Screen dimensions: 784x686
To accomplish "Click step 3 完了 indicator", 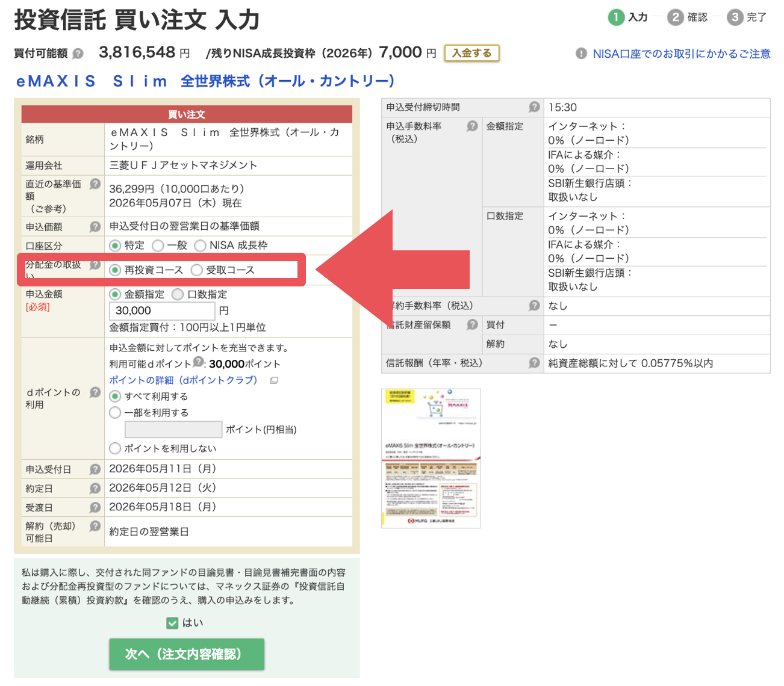I will point(747,17).
